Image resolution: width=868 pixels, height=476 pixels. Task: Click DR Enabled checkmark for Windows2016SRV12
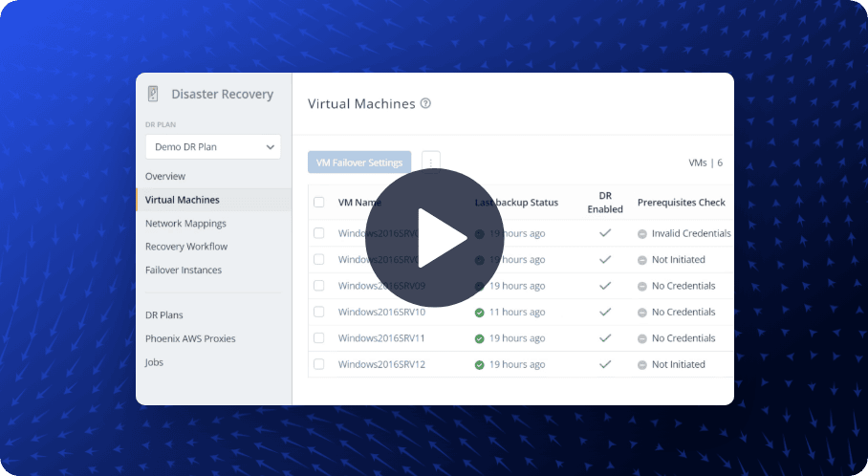[604, 364]
